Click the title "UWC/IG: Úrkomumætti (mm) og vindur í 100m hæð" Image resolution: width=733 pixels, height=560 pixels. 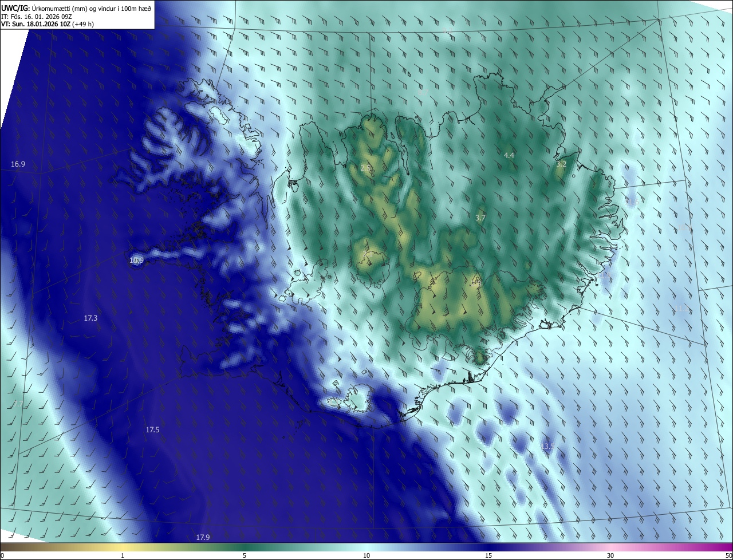76,8
